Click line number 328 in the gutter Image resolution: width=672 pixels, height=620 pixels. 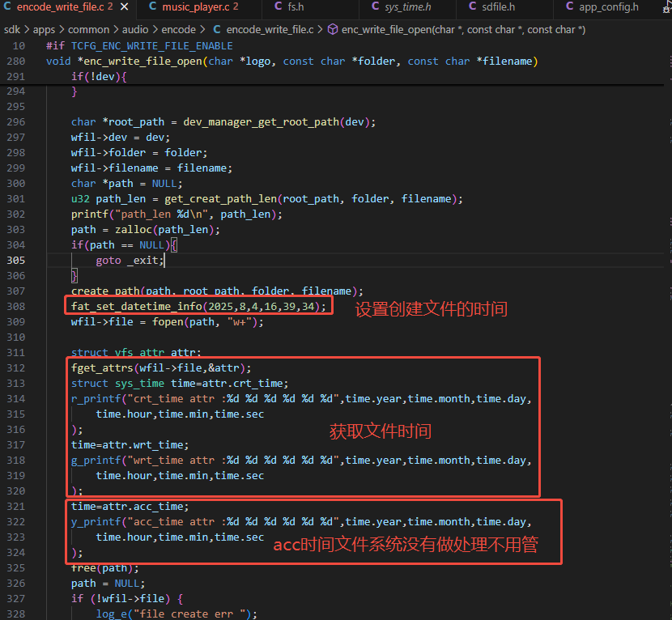pyautogui.click(x=16, y=614)
